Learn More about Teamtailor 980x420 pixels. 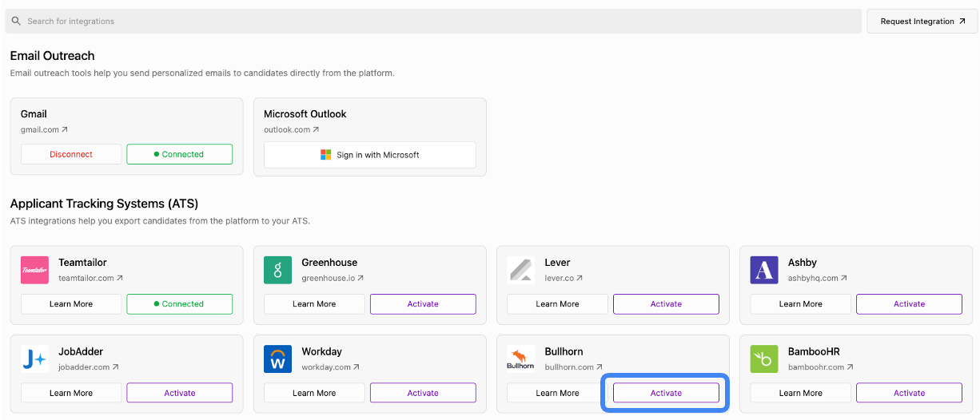71,303
